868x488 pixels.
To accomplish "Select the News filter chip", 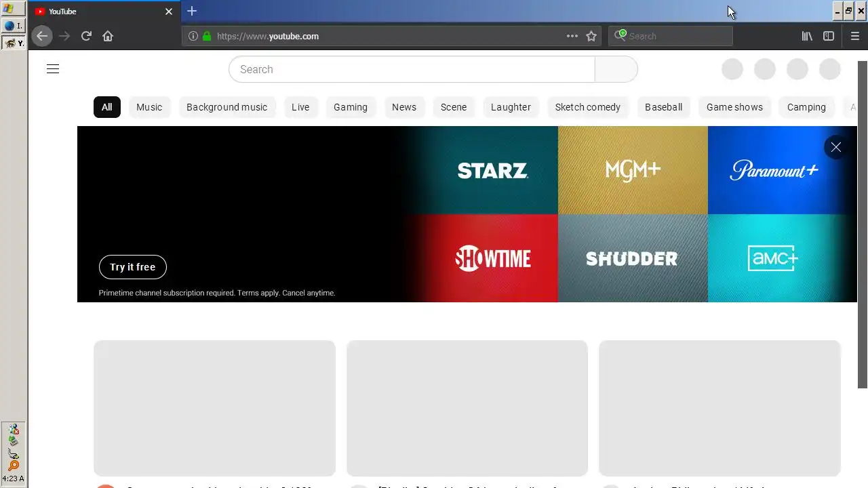I will (404, 107).
